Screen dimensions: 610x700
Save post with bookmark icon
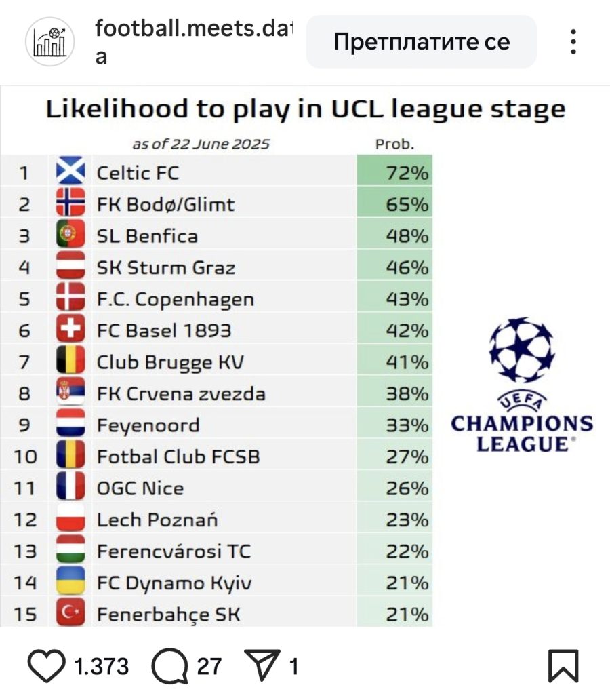pos(563,666)
